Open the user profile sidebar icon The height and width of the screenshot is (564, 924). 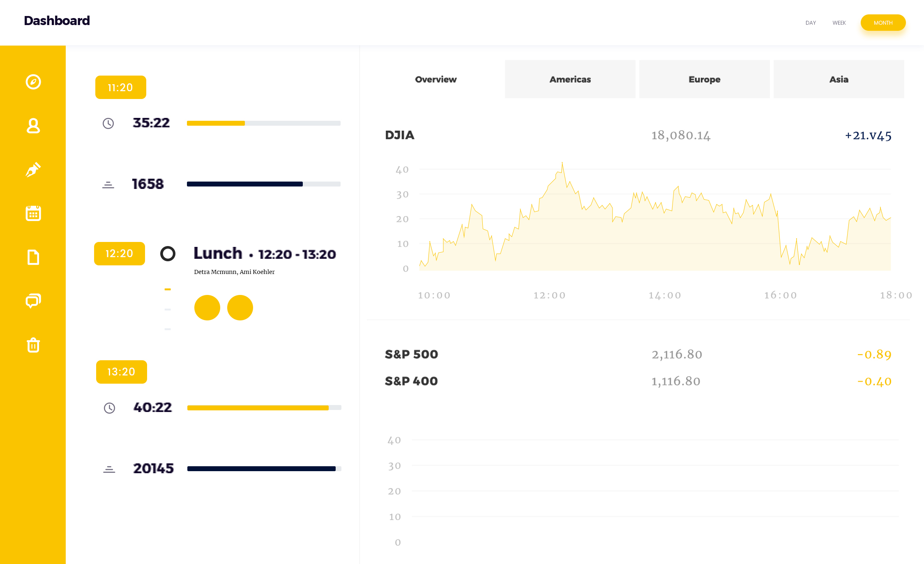point(33,126)
